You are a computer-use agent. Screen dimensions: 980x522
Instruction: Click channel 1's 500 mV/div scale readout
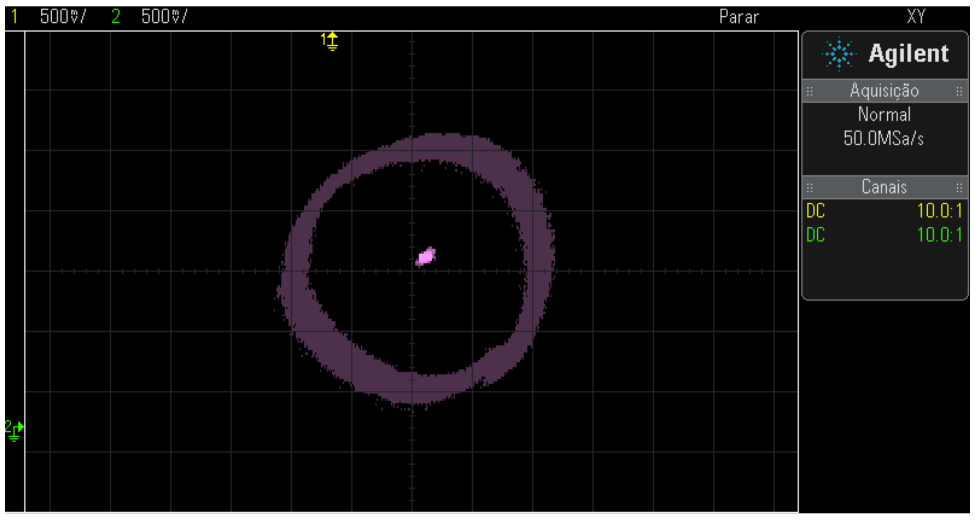[63, 16]
